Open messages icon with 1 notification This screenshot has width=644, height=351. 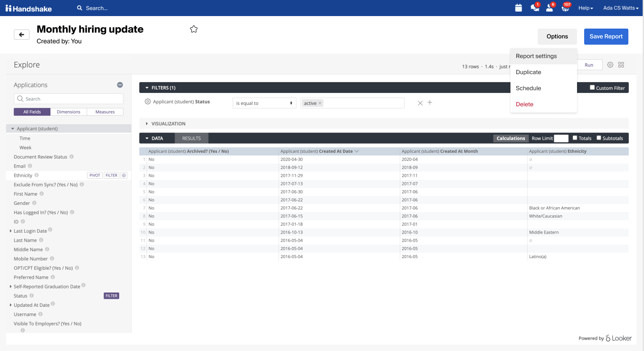coord(534,8)
